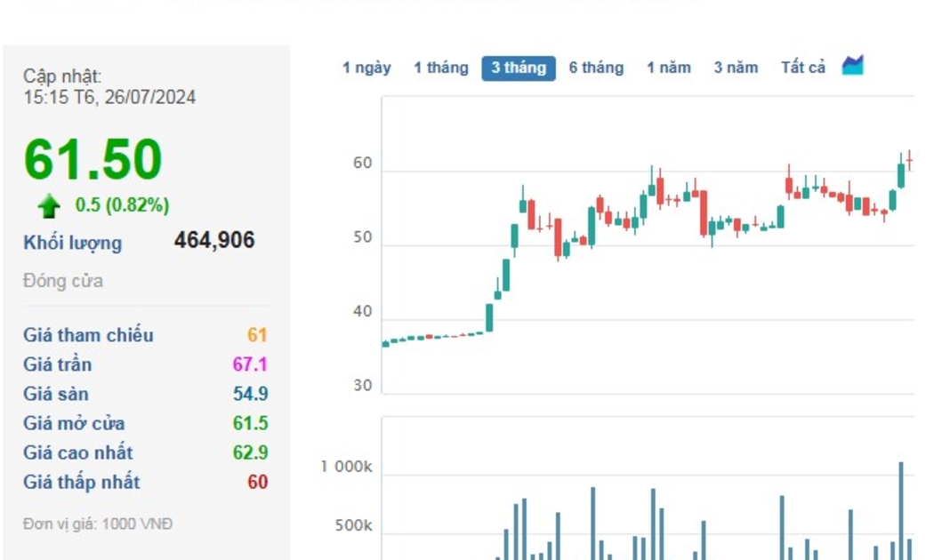Select the Giá tham chiếu row label
This screenshot has height=560, width=934.
(88, 335)
